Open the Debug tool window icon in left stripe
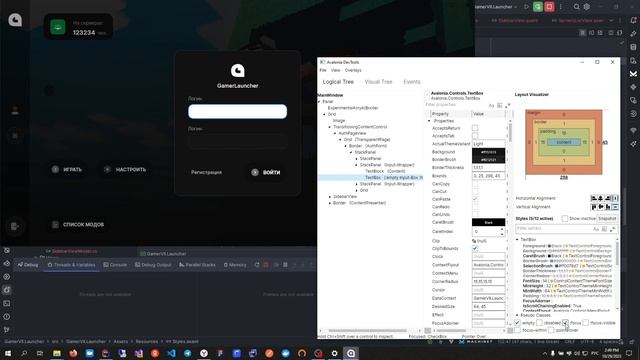 point(7,290)
